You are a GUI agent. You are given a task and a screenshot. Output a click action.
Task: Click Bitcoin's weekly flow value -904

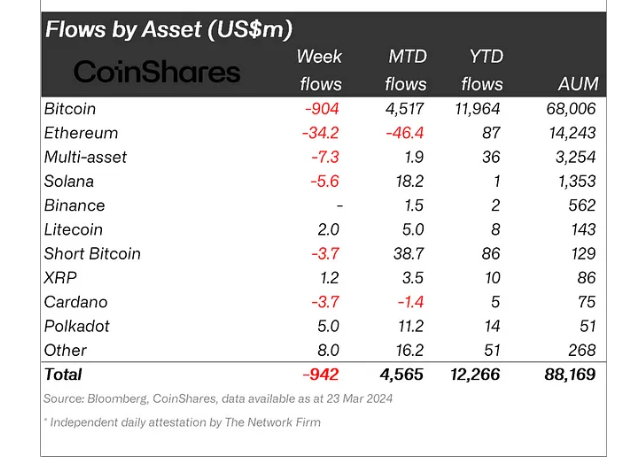323,108
